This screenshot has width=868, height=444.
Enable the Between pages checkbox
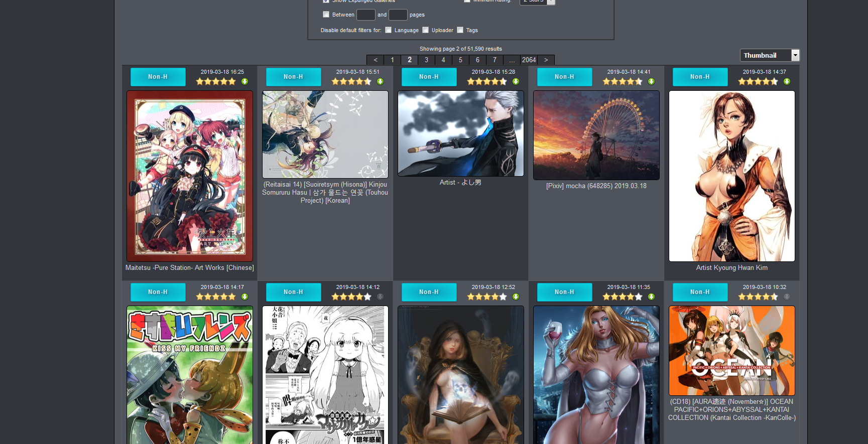(326, 15)
